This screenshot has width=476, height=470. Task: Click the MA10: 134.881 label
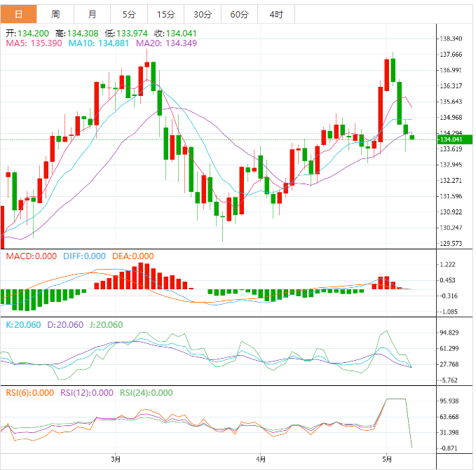99,43
